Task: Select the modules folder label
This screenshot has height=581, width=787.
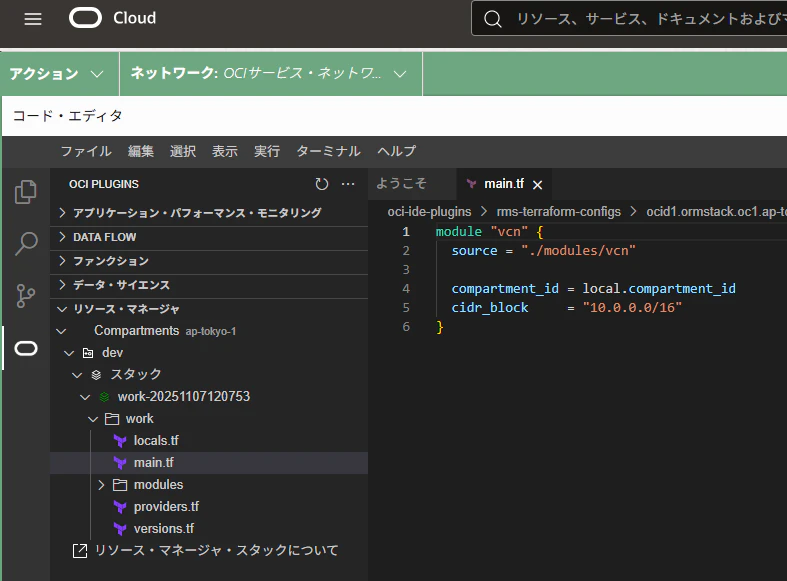Action: (x=159, y=485)
